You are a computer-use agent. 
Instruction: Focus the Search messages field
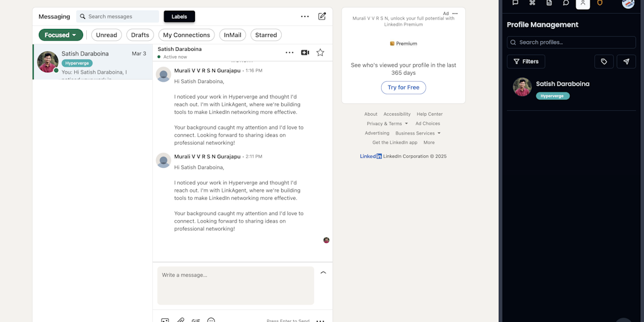118,16
